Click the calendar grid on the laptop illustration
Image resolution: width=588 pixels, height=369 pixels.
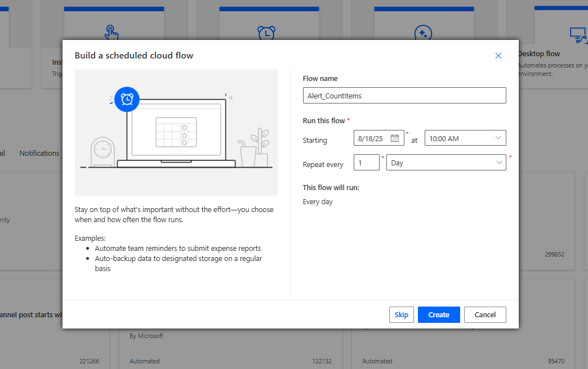tap(176, 132)
